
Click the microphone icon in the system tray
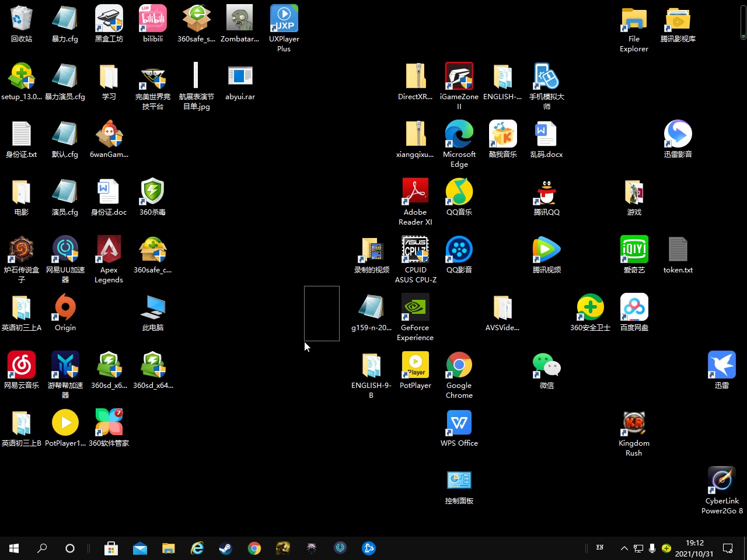point(652,548)
